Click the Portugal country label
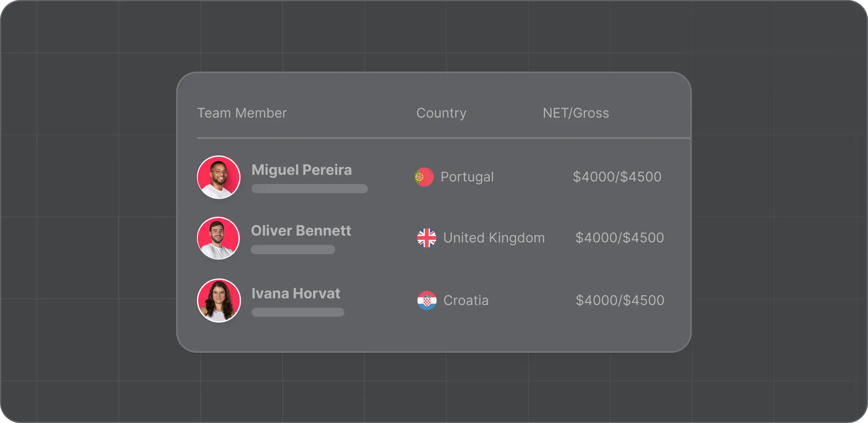This screenshot has height=423, width=868. click(x=467, y=177)
